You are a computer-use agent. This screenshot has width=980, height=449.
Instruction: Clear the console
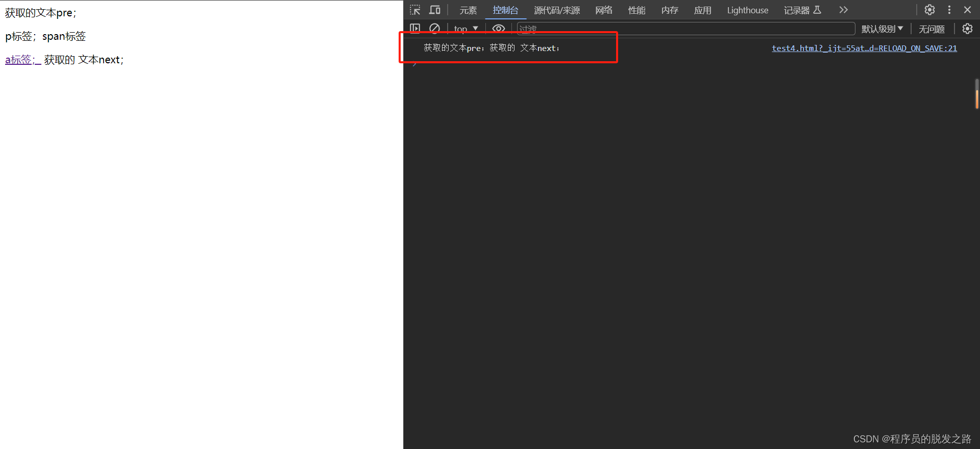coord(434,29)
